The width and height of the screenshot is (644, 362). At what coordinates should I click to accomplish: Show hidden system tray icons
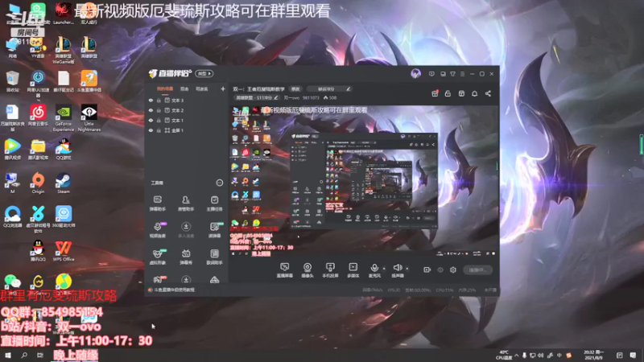pyautogui.click(x=516, y=356)
